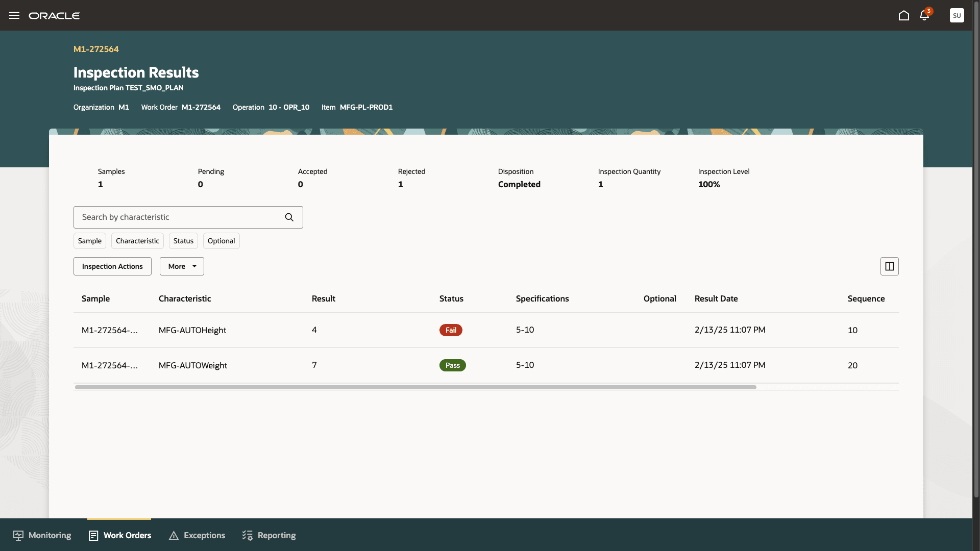Click the horizontal table scrollbar

pyautogui.click(x=415, y=387)
